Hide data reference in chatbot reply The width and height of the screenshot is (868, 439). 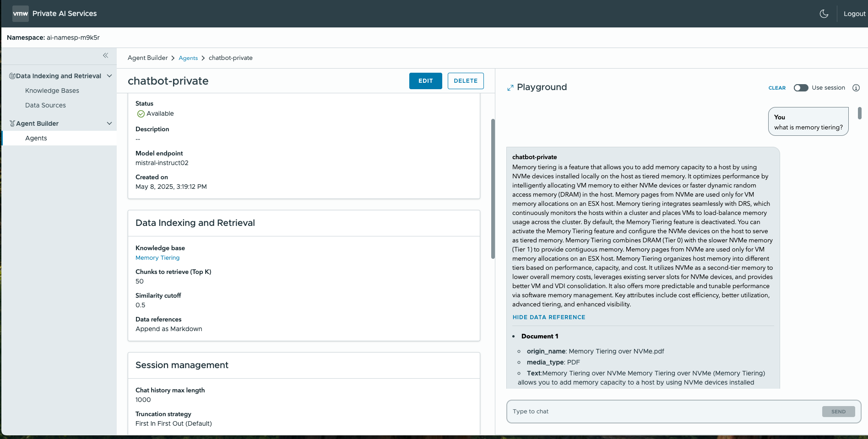(548, 317)
